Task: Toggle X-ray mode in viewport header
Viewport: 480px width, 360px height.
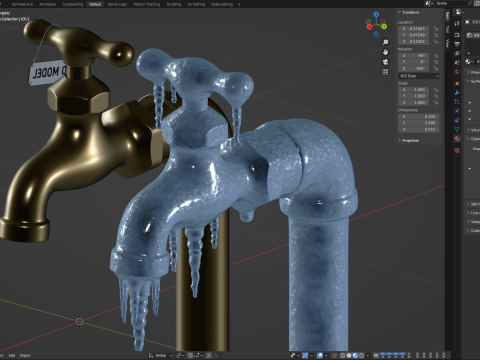Action: [x=334, y=355]
